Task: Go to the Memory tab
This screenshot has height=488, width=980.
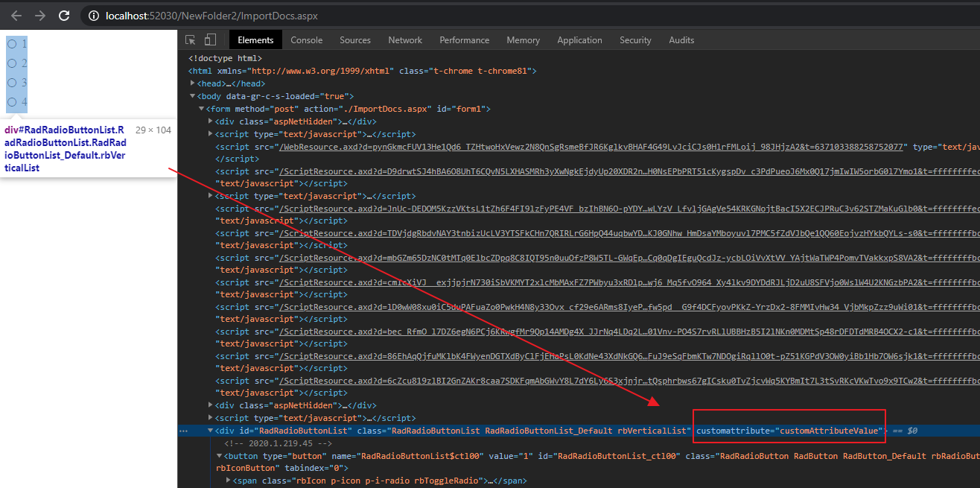Action: [524, 40]
